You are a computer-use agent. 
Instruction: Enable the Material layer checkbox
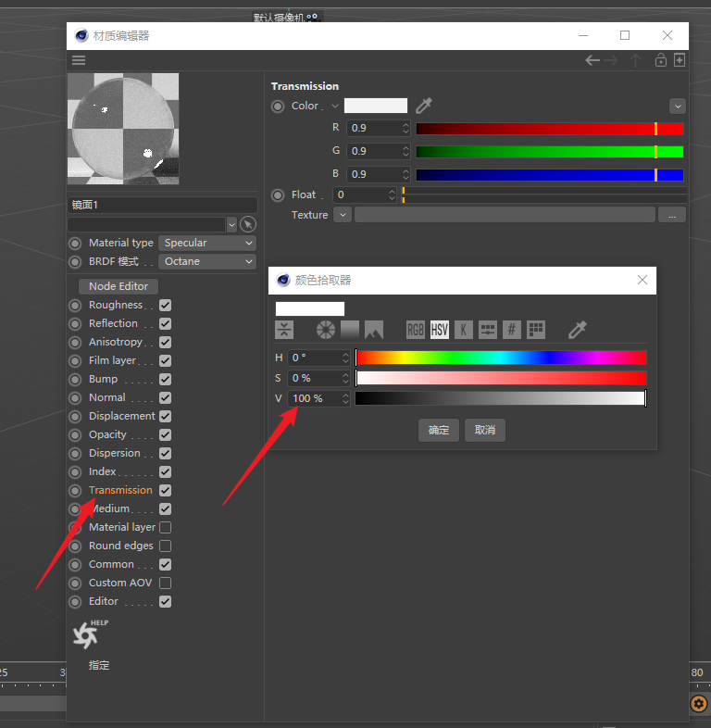[x=165, y=527]
